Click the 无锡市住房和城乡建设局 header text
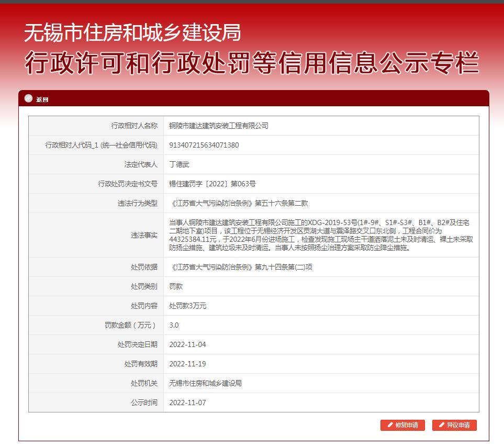 132,33
